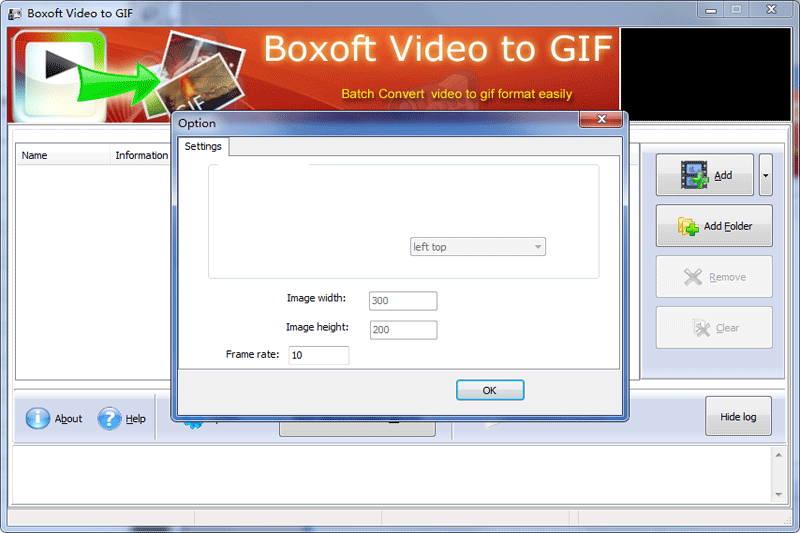Image resolution: width=800 pixels, height=533 pixels.
Task: Click the Add Folder button
Action: click(714, 226)
